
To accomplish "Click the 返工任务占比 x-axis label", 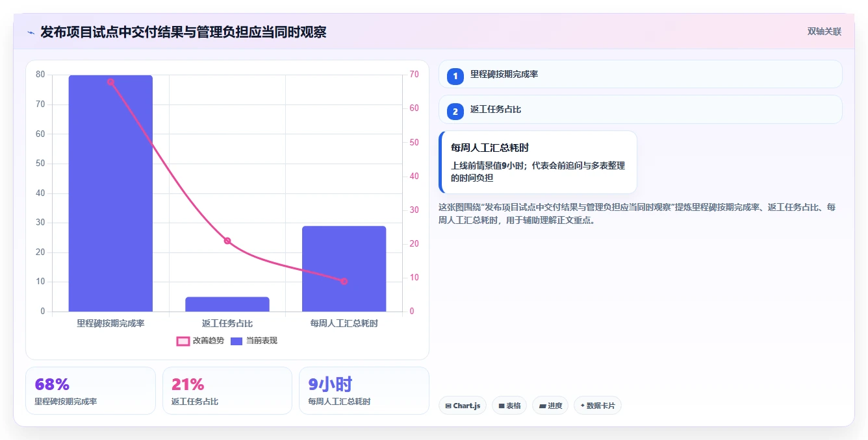I will tap(227, 323).
